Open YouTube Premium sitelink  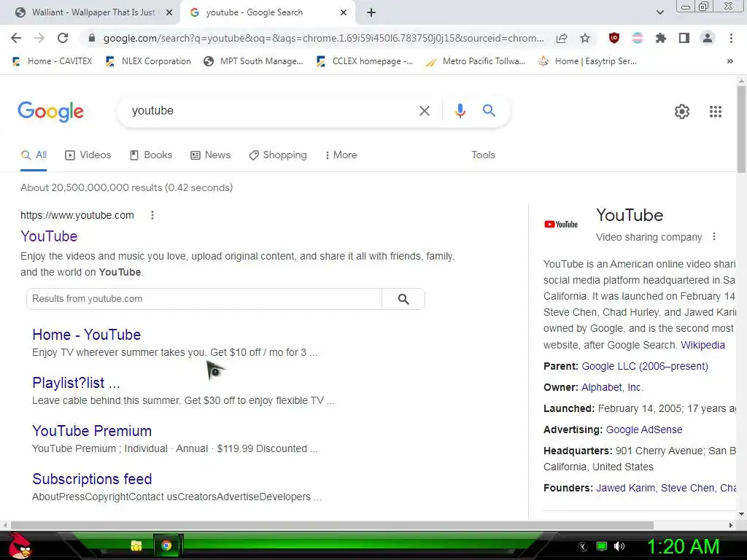[92, 431]
